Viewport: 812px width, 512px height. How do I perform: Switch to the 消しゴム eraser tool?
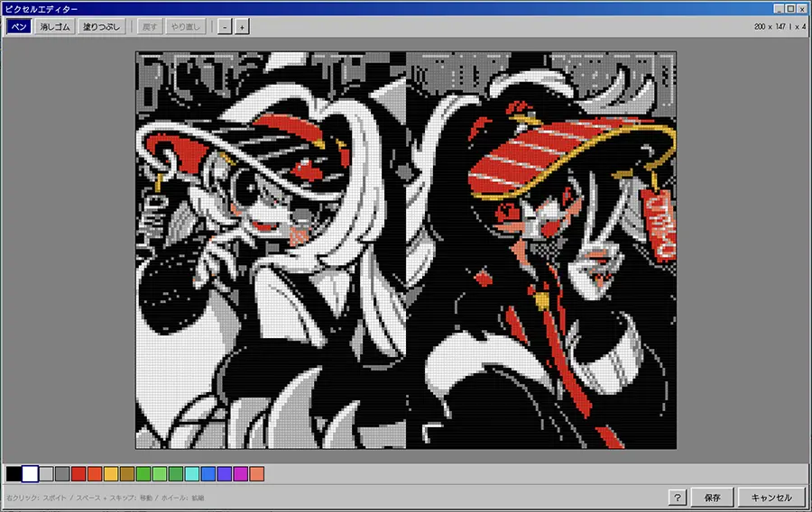click(x=55, y=27)
